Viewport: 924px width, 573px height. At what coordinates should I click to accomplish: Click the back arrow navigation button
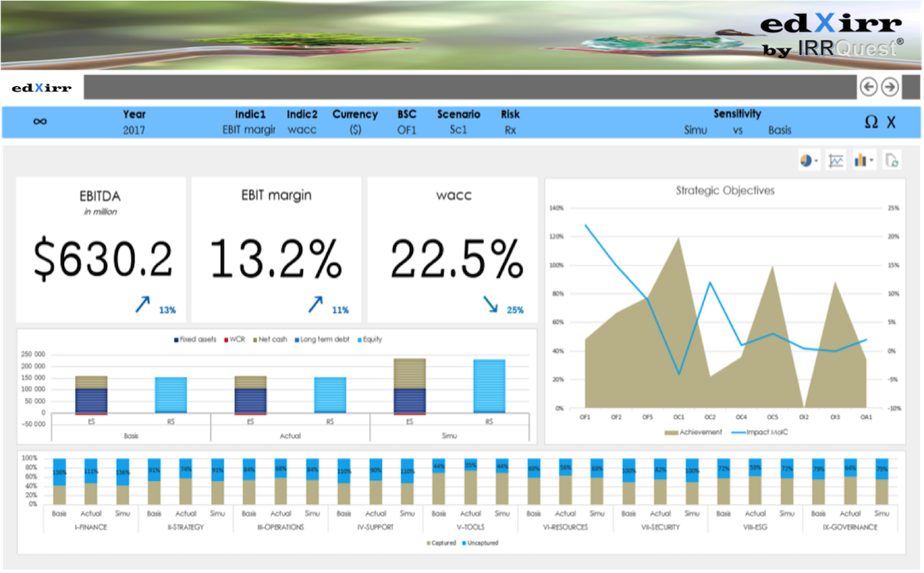[868, 87]
